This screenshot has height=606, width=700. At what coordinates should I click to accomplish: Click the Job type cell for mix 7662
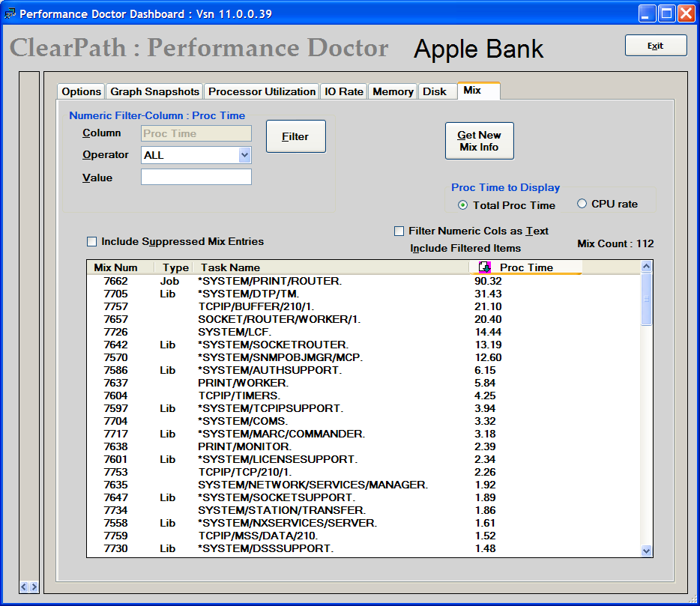169,281
